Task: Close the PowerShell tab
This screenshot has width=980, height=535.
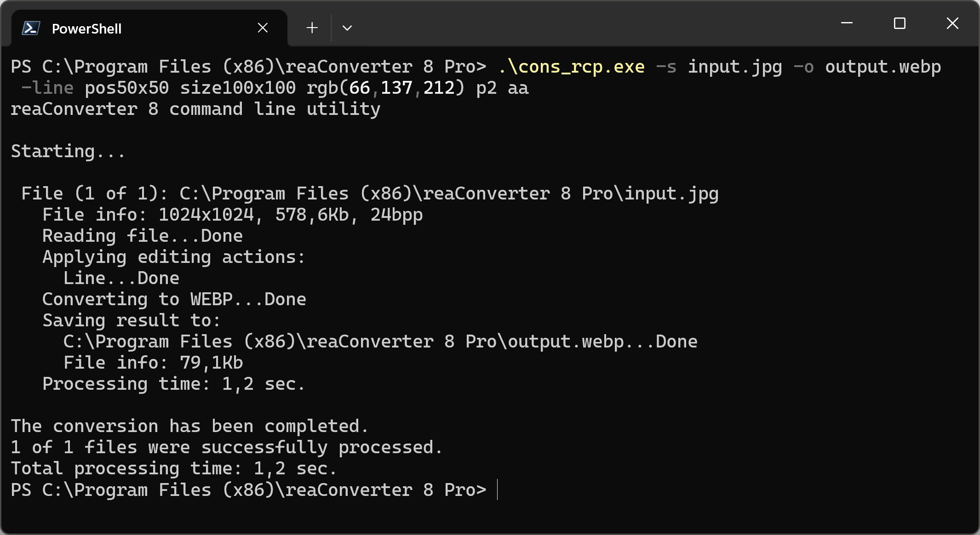Action: 263,28
